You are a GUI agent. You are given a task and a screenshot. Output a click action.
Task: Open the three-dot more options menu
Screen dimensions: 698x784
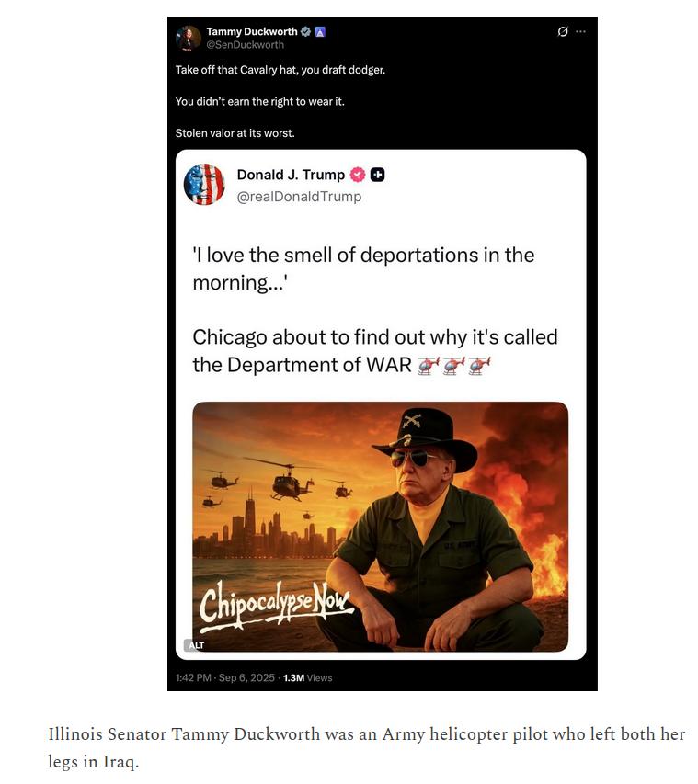click(580, 31)
